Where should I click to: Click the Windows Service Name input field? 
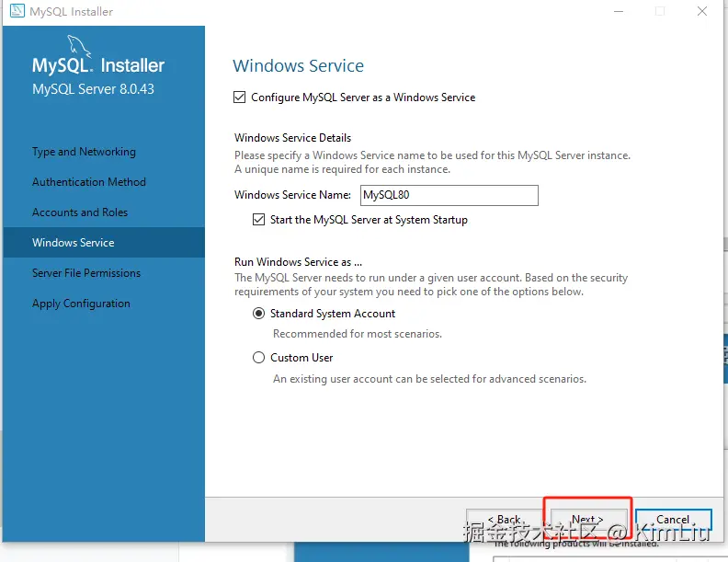[449, 195]
